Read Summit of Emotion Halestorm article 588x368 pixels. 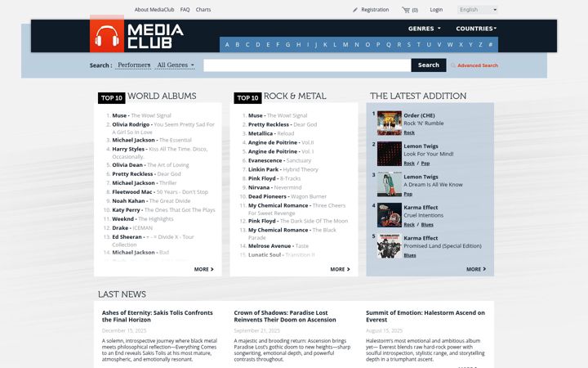click(425, 316)
